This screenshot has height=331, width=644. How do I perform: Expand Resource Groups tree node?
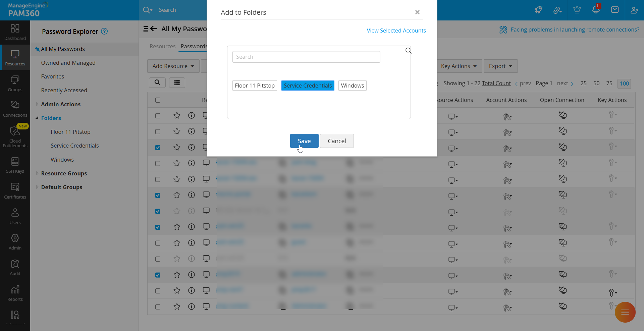(x=37, y=173)
